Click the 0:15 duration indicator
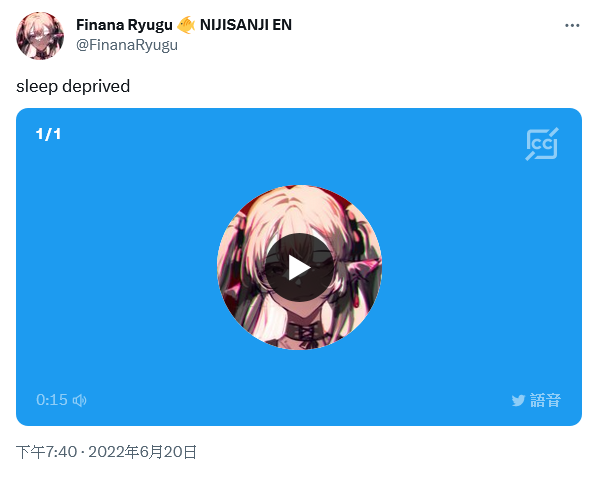The image size is (598, 478). [x=52, y=400]
